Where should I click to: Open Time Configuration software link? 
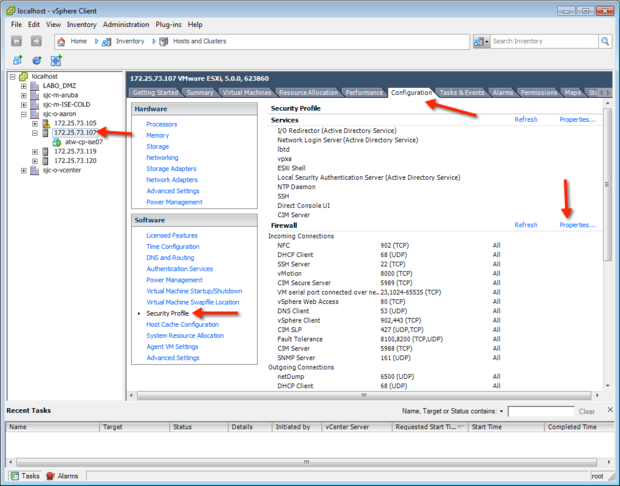tap(173, 246)
